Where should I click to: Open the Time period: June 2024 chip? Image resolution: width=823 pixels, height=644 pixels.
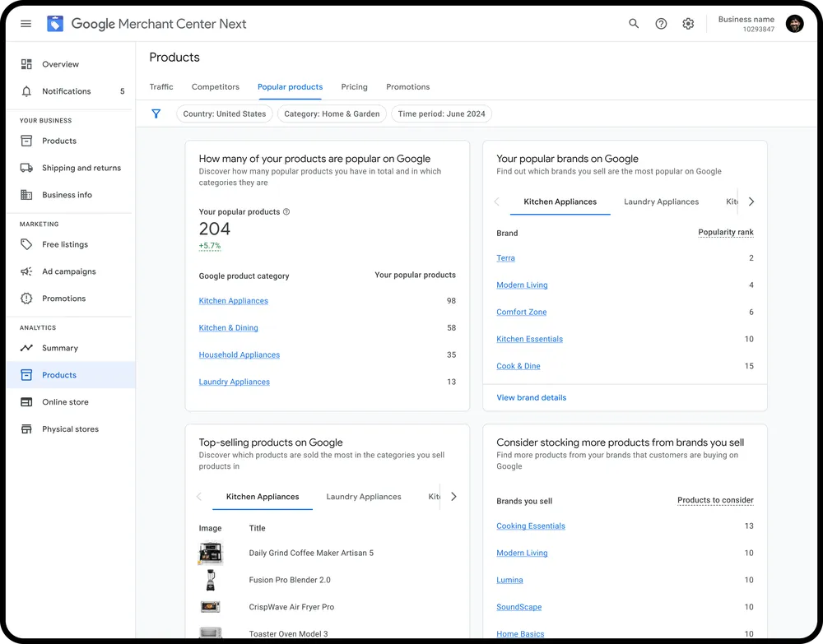[x=441, y=114]
